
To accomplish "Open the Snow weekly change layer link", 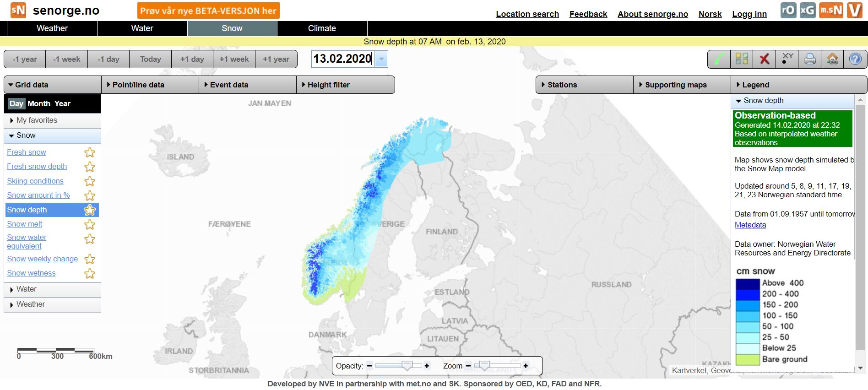I will pos(42,259).
